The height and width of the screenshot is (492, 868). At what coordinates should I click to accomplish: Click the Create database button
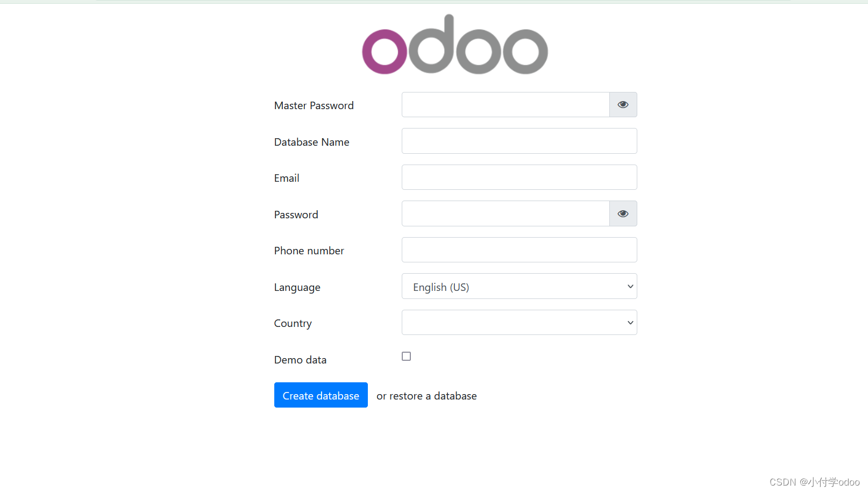point(321,395)
